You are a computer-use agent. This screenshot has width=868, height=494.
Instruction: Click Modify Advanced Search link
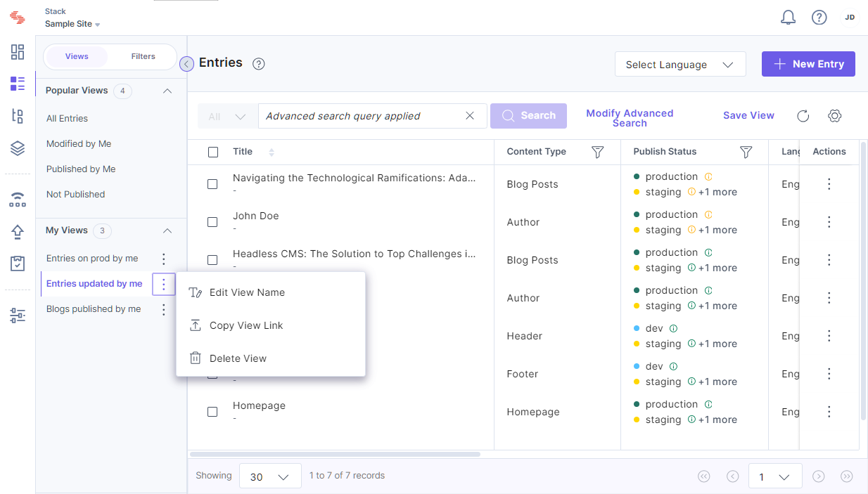click(630, 118)
